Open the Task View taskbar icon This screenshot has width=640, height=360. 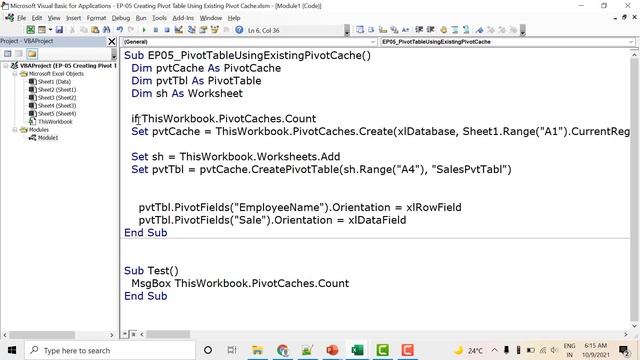click(232, 350)
